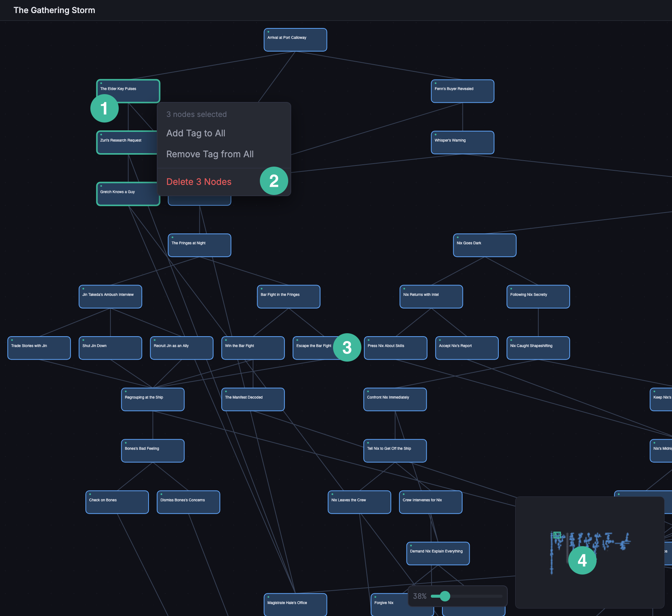Select Crew Intervenes for Nix node

pos(430,502)
